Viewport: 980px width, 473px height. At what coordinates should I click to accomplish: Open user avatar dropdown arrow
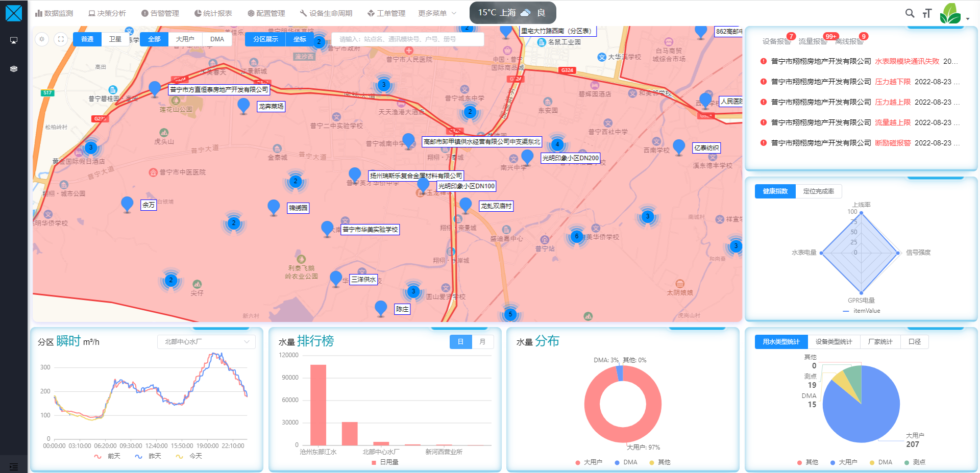tap(968, 19)
